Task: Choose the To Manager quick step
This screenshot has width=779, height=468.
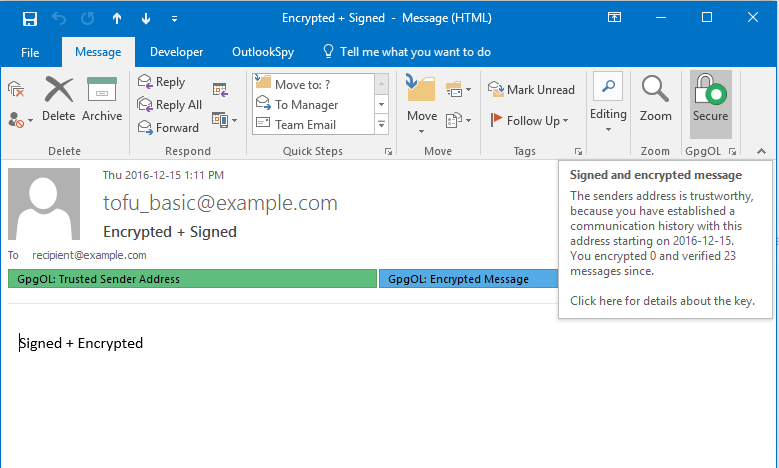Action: (x=306, y=104)
